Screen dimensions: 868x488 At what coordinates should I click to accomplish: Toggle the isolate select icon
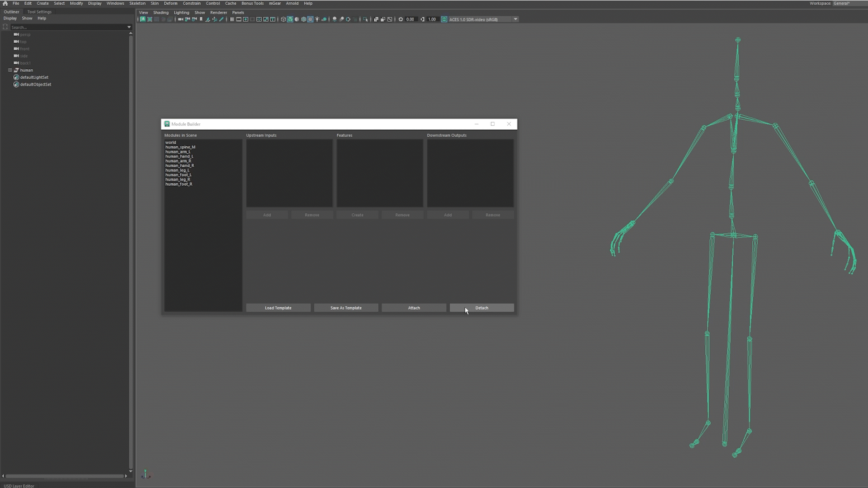[x=365, y=19]
